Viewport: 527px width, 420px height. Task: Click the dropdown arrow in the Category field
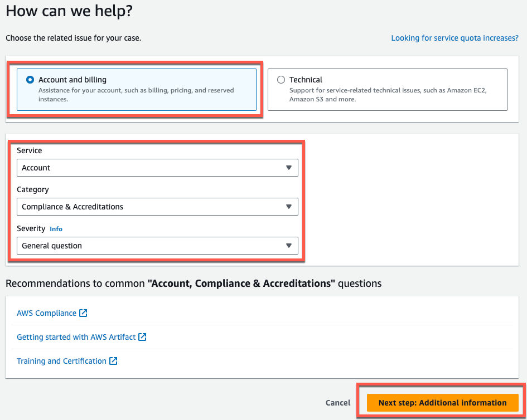[289, 207]
